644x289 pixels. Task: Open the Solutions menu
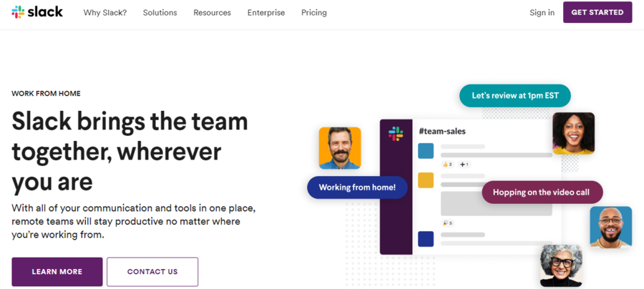[x=160, y=13]
